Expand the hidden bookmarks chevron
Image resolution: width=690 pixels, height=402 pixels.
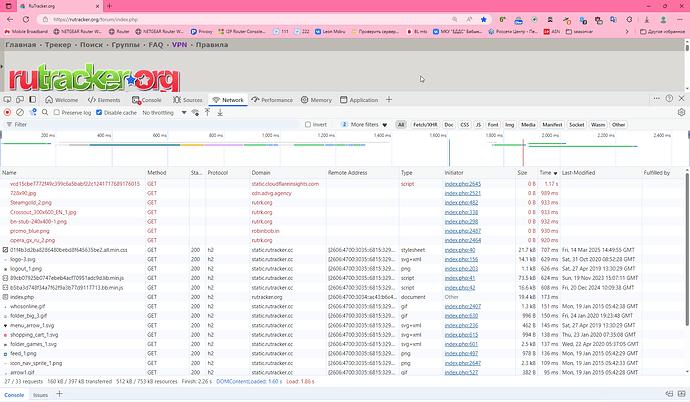tap(627, 32)
